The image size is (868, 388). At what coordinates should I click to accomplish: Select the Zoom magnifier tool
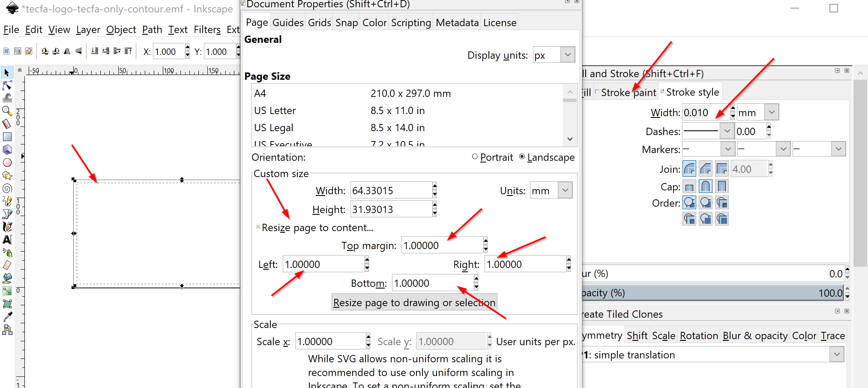click(7, 111)
